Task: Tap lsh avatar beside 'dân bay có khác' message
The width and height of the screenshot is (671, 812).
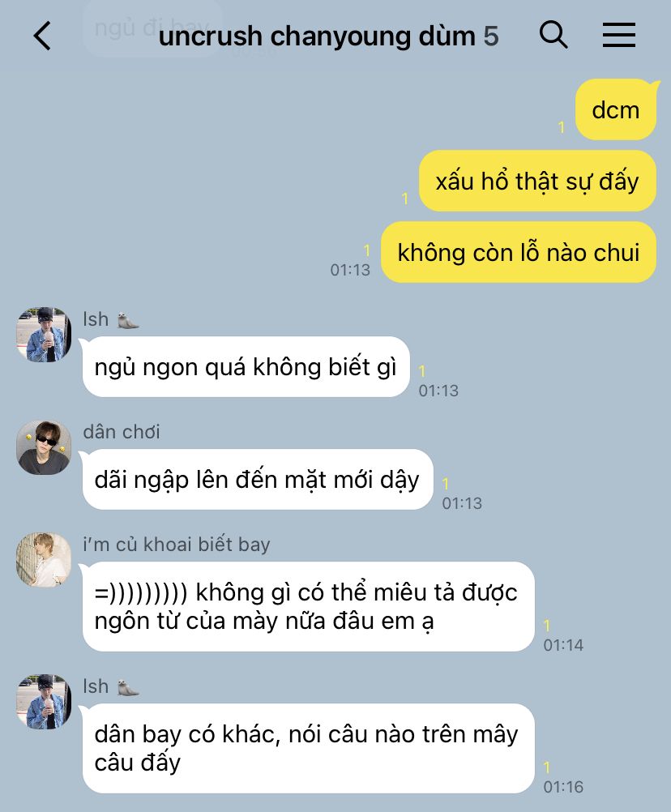Action: pos(44,702)
